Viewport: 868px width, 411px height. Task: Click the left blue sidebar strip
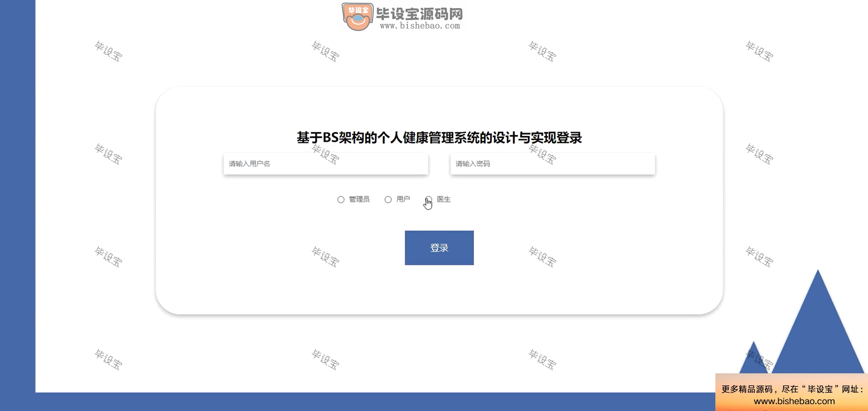click(17, 196)
